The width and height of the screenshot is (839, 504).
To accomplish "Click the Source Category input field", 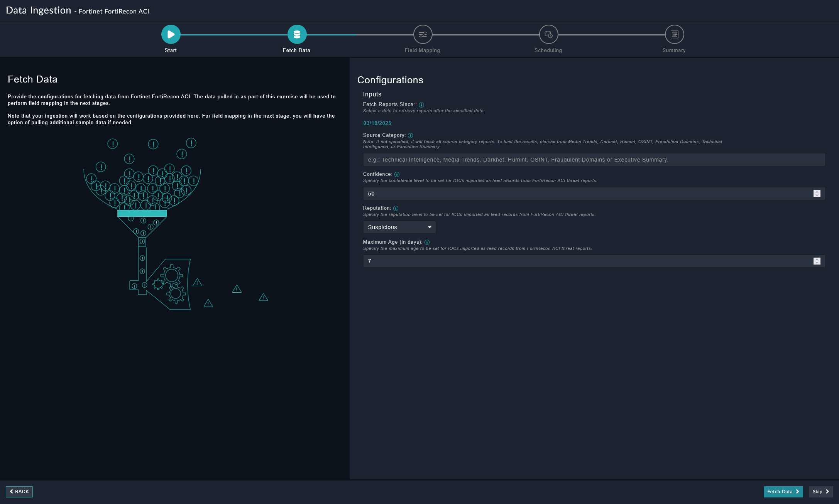I will click(594, 160).
